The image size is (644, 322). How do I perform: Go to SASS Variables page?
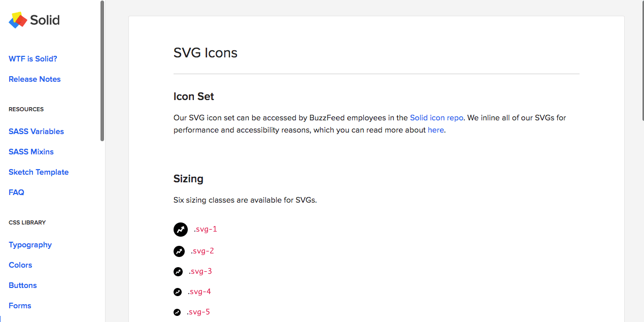pyautogui.click(x=36, y=132)
